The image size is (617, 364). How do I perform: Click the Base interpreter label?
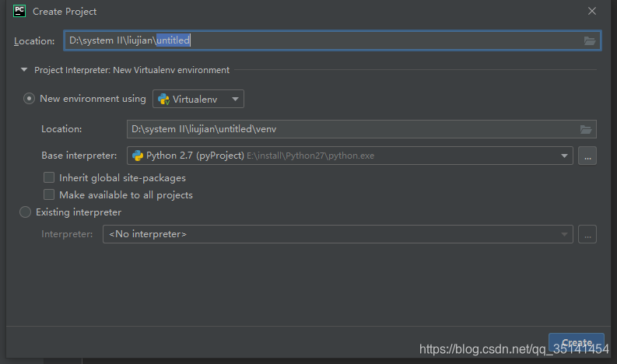pyautogui.click(x=79, y=156)
